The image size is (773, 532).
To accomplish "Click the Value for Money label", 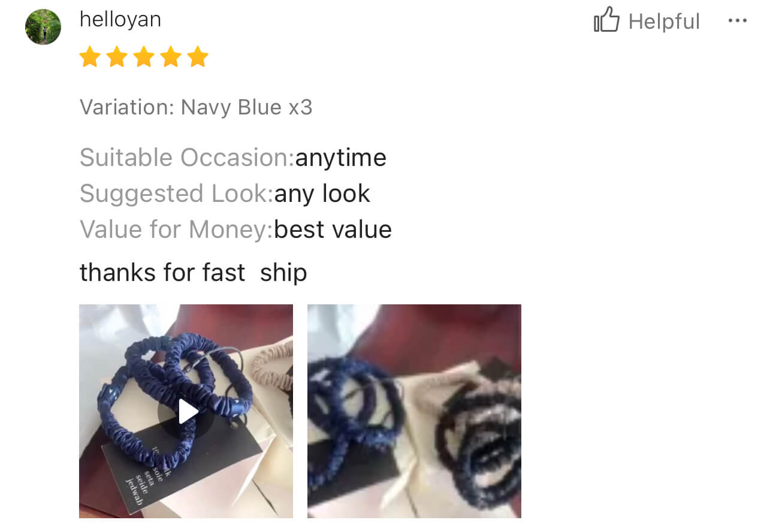I will click(177, 229).
